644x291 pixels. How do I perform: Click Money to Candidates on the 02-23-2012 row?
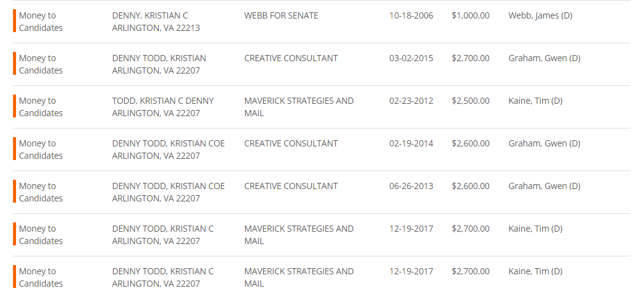41,107
